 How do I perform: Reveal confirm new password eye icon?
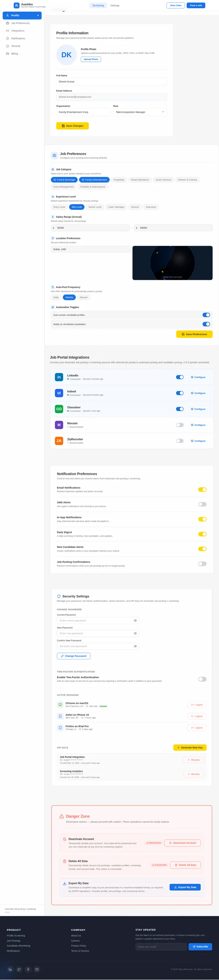point(135,646)
